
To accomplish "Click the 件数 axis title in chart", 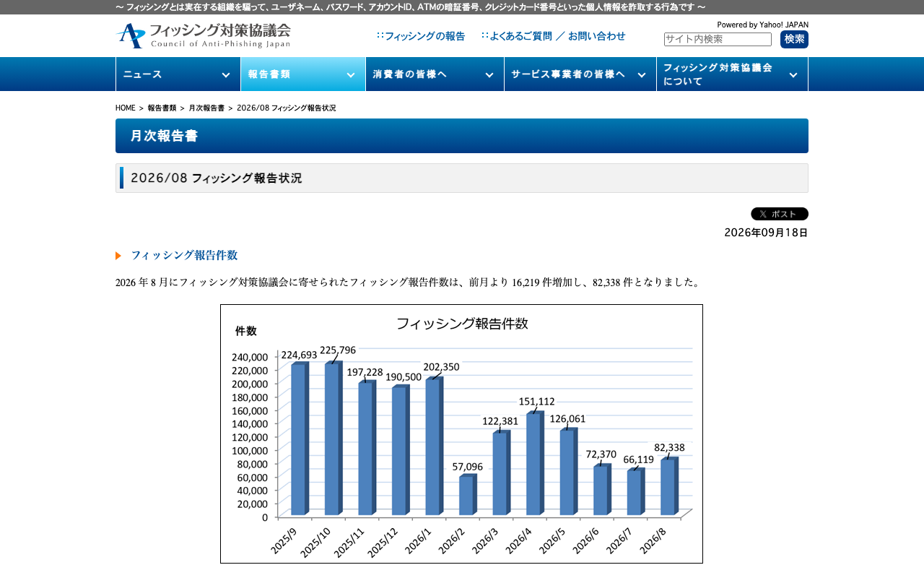I will [246, 331].
